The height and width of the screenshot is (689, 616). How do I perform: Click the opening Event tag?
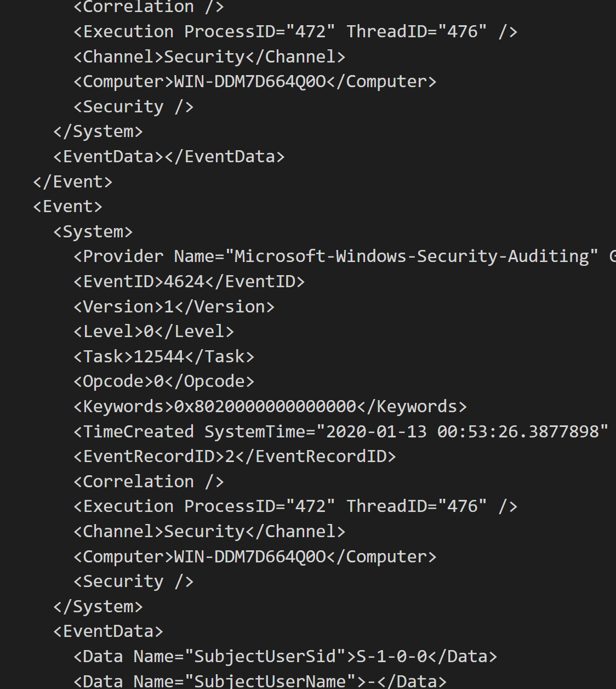point(68,207)
